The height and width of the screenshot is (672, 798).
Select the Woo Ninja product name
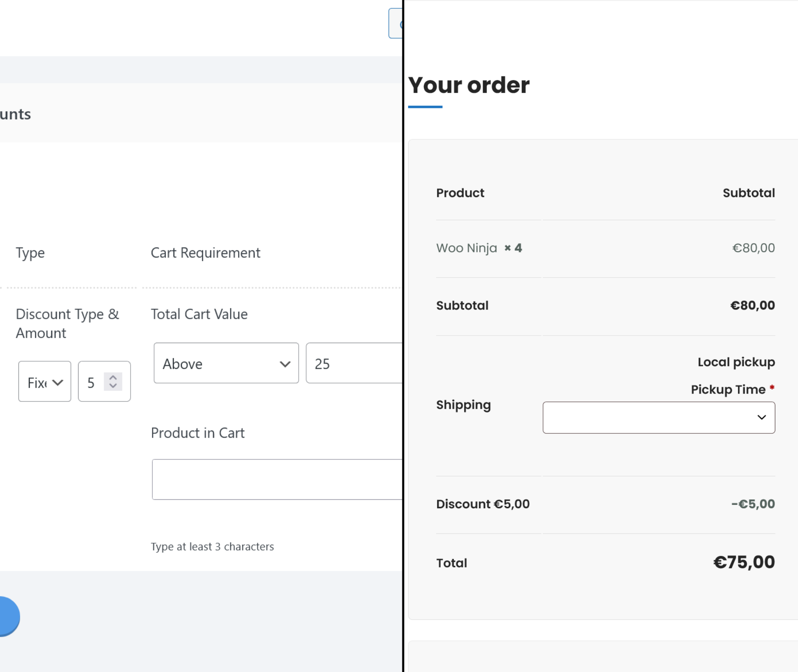(x=466, y=248)
